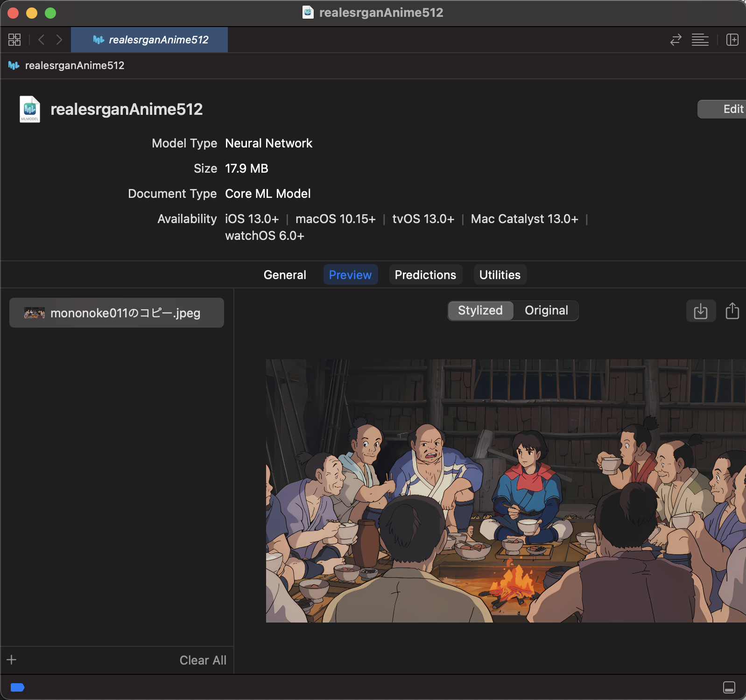The image size is (746, 700).
Task: Click the green zoom window button
Action: pos(50,13)
